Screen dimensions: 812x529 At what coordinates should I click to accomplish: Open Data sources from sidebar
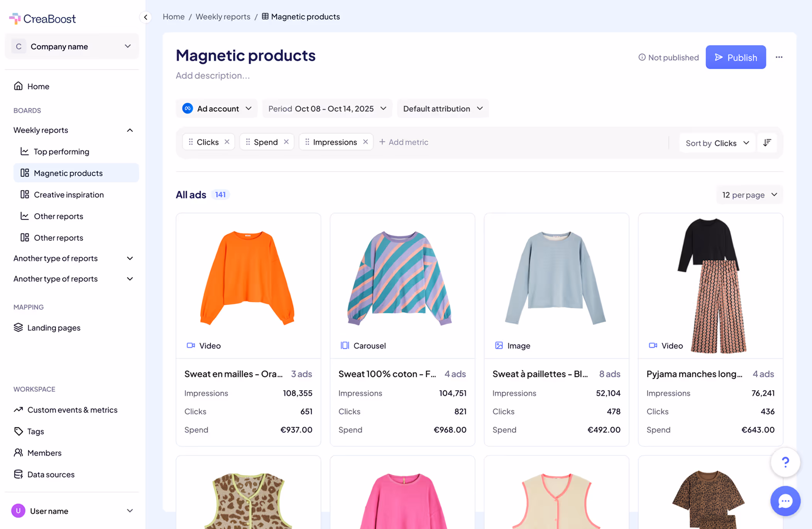(51, 474)
